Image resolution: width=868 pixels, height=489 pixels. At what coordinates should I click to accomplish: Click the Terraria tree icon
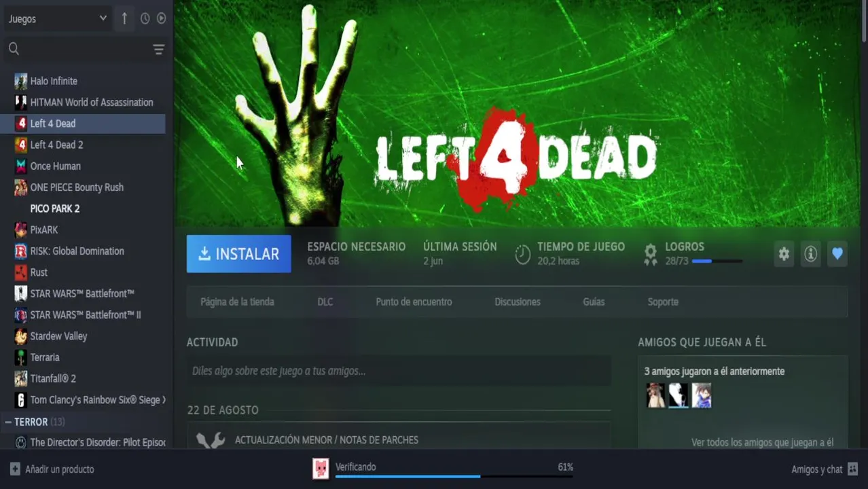[x=21, y=357]
